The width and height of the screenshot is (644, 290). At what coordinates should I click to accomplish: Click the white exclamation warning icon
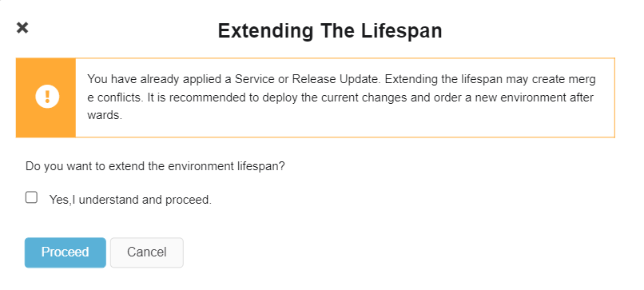pos(47,97)
